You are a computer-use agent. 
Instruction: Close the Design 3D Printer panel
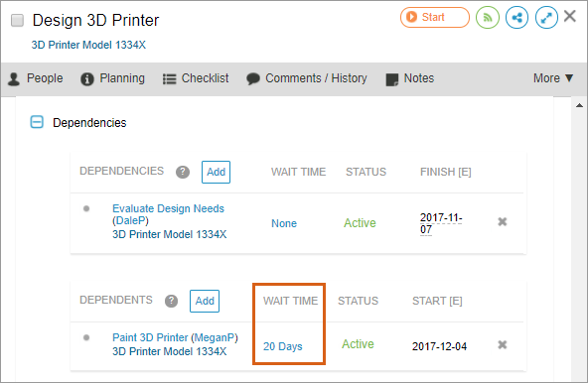[x=570, y=17]
